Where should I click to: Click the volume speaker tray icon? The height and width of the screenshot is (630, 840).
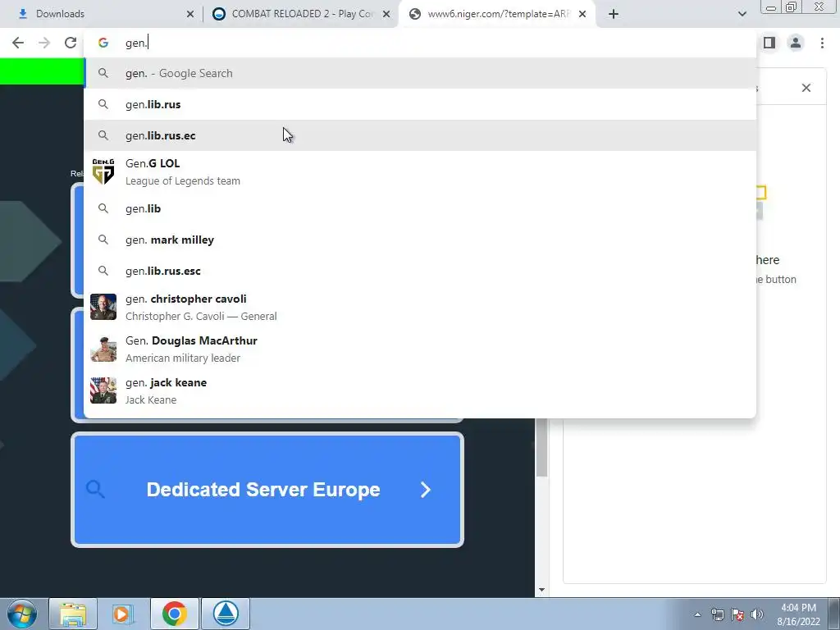point(756,614)
